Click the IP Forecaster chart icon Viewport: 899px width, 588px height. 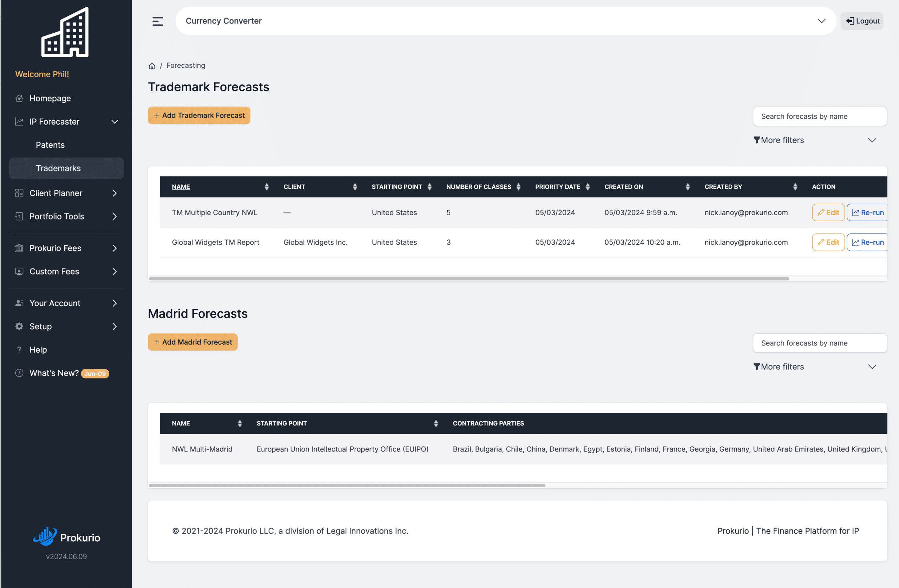19,121
